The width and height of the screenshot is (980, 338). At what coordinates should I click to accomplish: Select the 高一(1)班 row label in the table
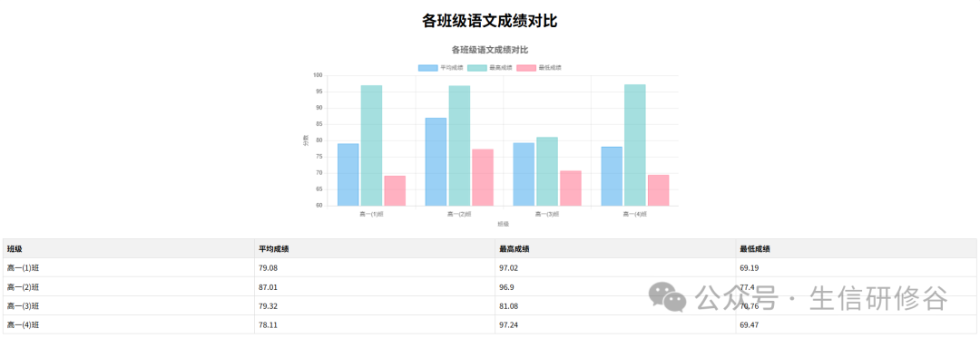point(23,268)
